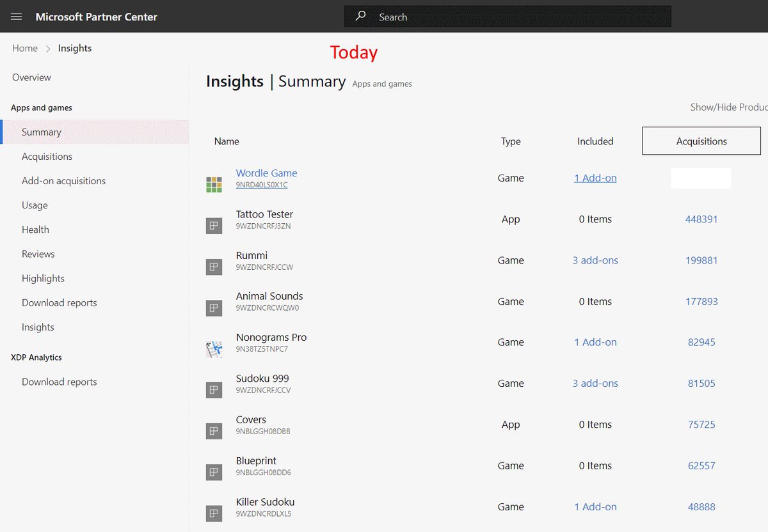Select the Rummi product name
768x532 pixels.
(252, 255)
